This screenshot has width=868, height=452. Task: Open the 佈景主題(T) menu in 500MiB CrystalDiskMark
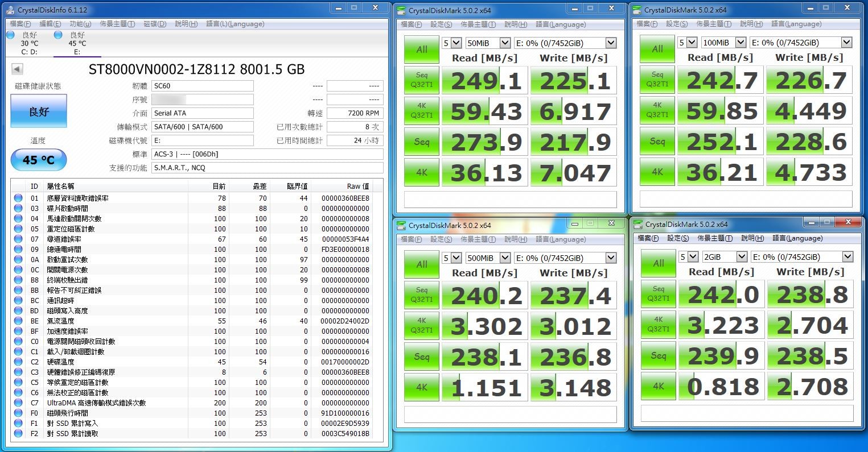(478, 239)
